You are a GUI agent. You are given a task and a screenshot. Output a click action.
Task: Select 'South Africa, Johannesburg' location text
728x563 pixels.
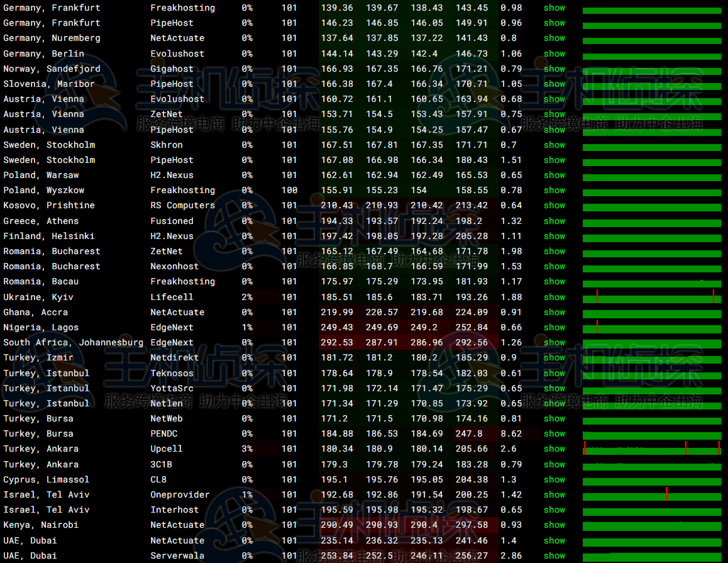(x=74, y=342)
